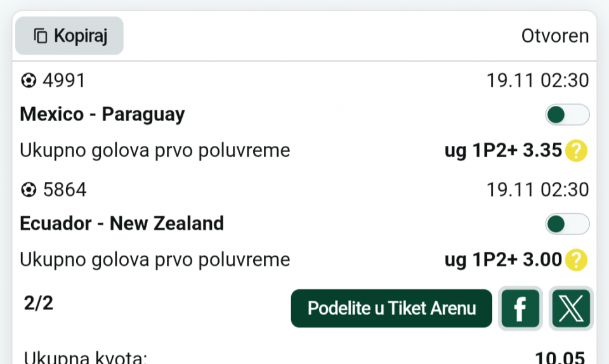609x364 pixels.
Task: Toggle the Ecuador - New Zealand switch
Action: (x=567, y=224)
